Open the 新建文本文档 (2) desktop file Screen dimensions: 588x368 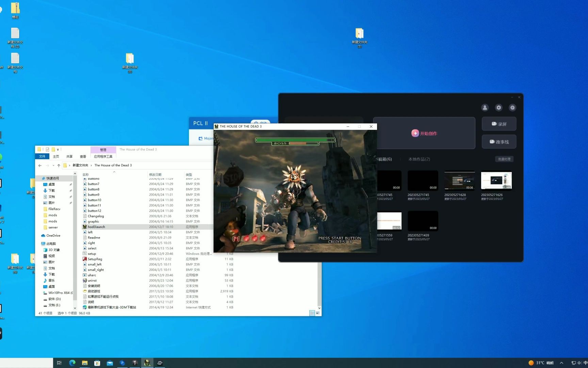pos(15,38)
